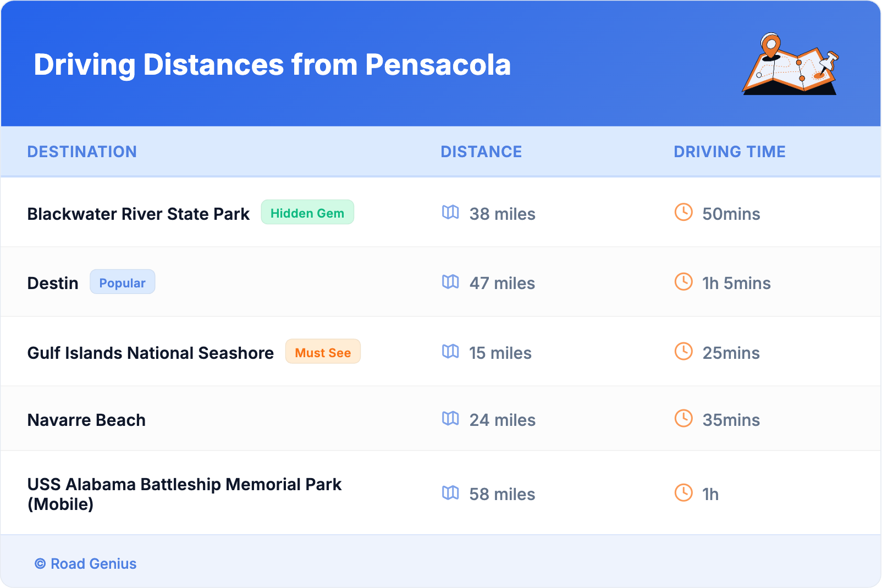The image size is (882, 588).
Task: Click clock icon beside 25mins
Action: (683, 352)
